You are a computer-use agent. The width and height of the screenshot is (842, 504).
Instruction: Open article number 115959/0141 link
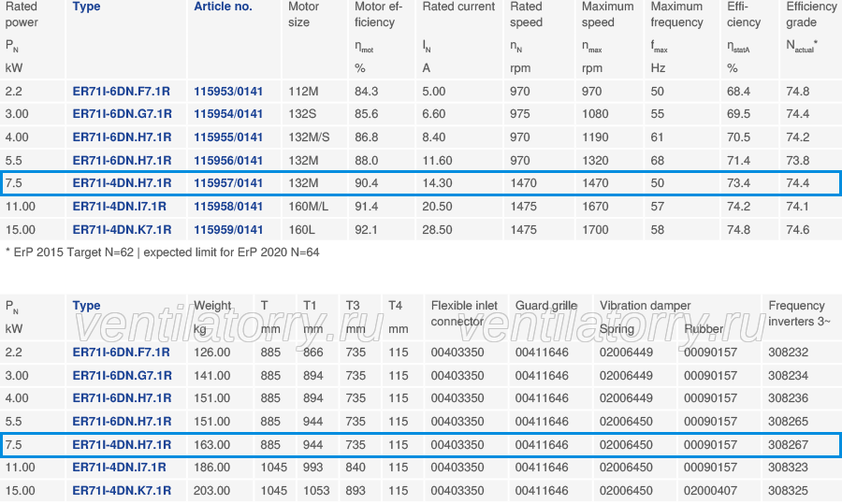click(x=228, y=230)
